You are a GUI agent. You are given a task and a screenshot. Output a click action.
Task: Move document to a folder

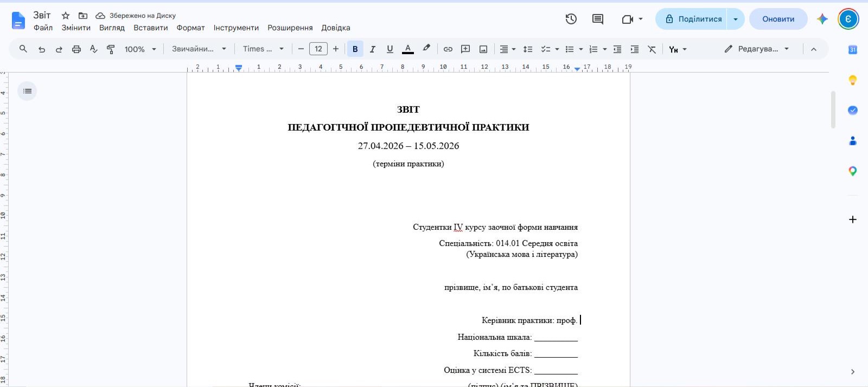[x=83, y=16]
